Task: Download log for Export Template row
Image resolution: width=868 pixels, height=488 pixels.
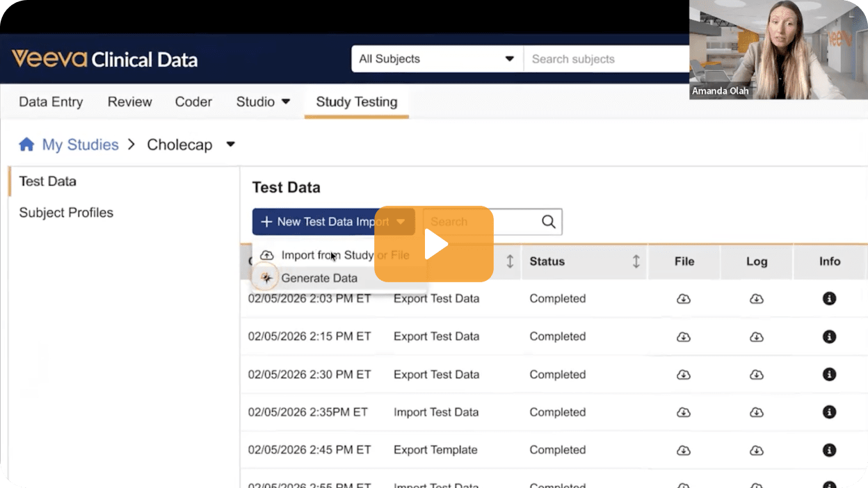Action: tap(756, 450)
